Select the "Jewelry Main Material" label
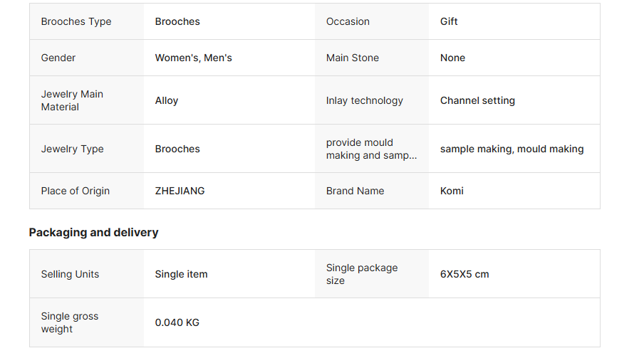The height and width of the screenshot is (363, 644). pos(72,100)
